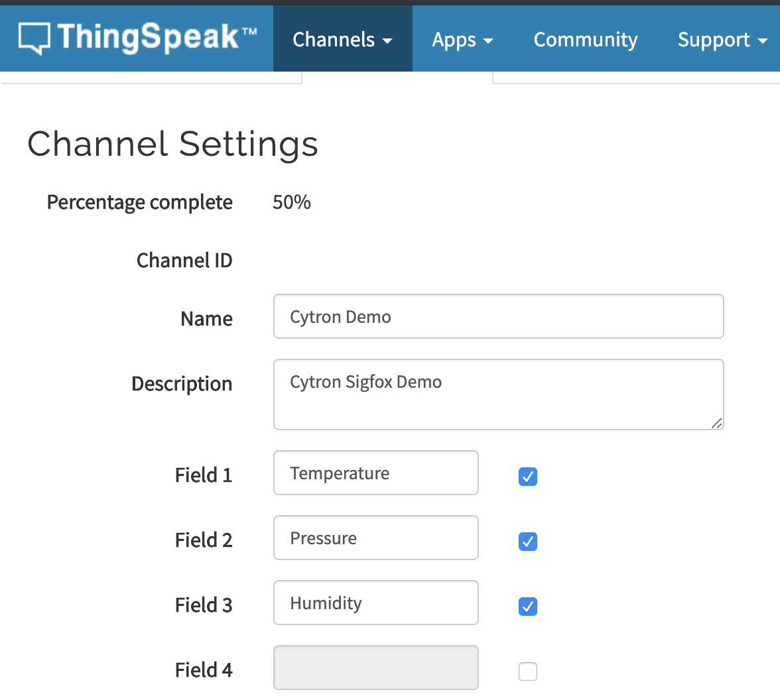780x700 pixels.
Task: Open the Apps dropdown menu
Action: click(462, 39)
